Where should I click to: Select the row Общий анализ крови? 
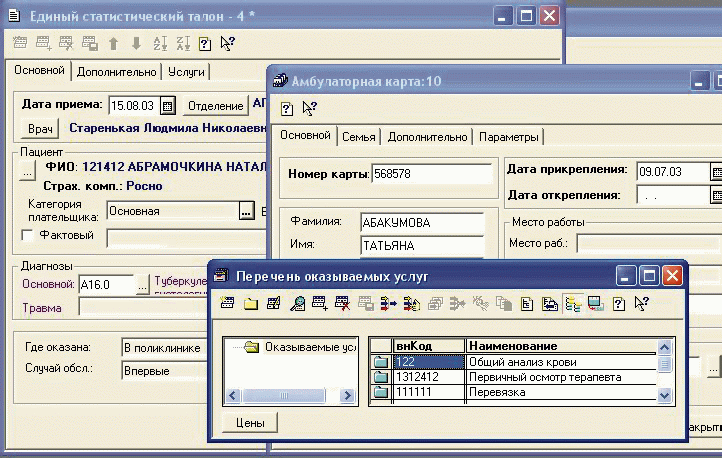(x=513, y=362)
